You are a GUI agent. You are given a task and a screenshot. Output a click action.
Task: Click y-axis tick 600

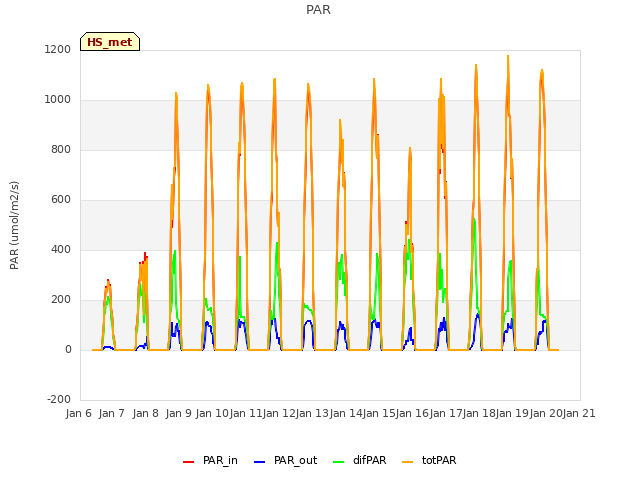tap(61, 200)
